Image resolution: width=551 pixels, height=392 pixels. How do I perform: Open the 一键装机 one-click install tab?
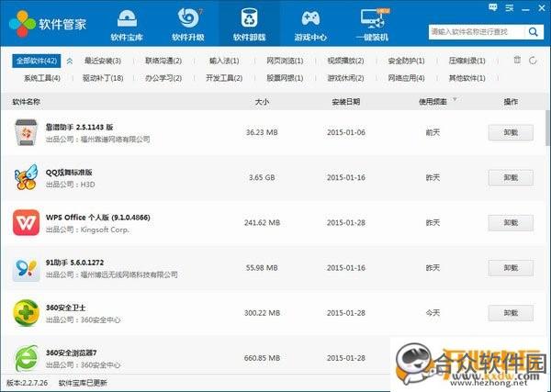pyautogui.click(x=373, y=25)
